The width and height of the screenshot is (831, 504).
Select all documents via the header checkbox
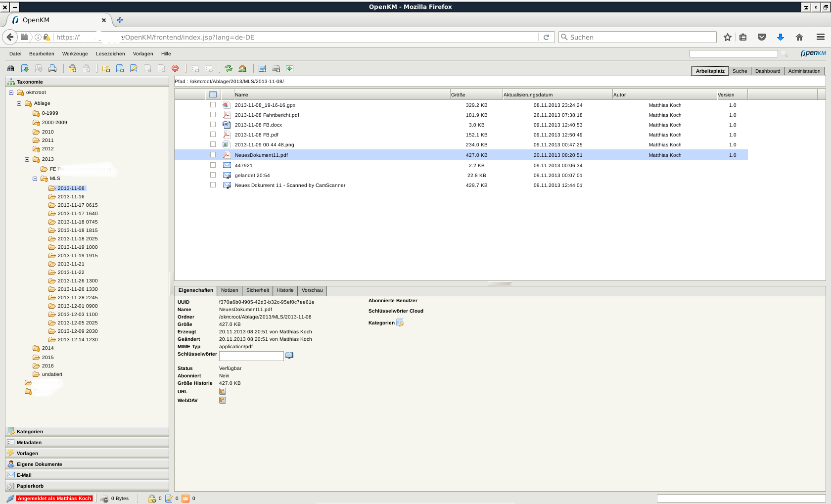pyautogui.click(x=213, y=94)
